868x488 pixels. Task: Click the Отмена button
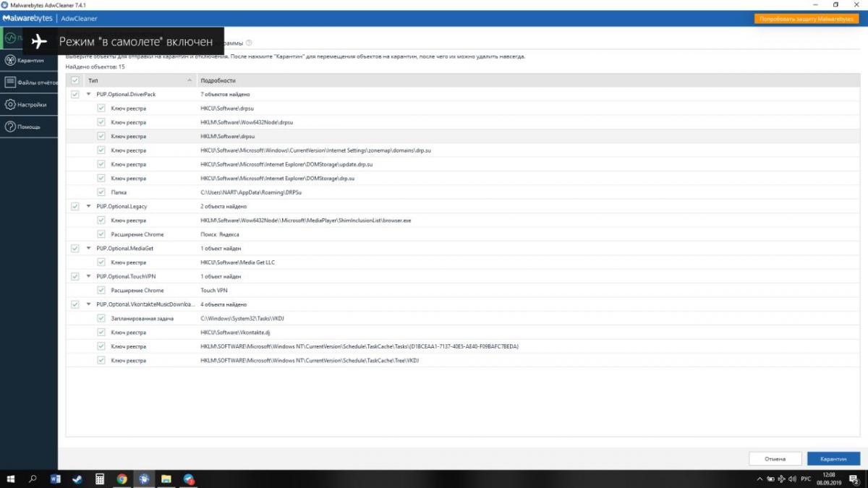pos(775,459)
